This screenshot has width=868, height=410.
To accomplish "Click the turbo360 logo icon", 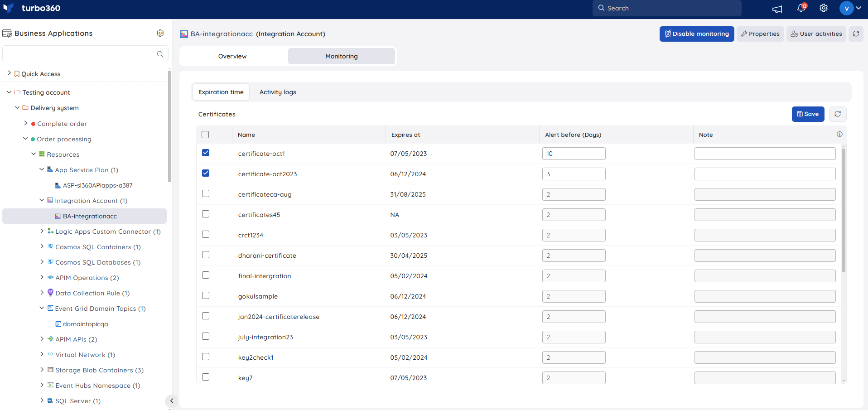I will click(x=9, y=8).
